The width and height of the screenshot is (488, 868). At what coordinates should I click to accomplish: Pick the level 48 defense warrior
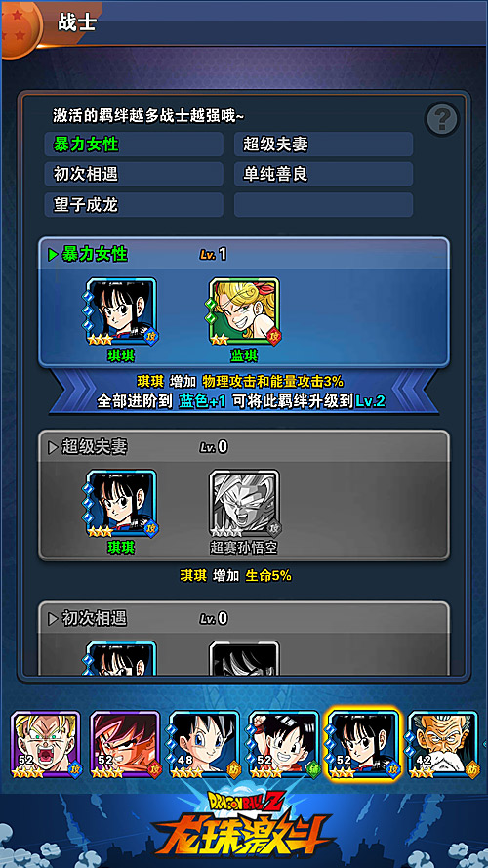[x=205, y=745]
